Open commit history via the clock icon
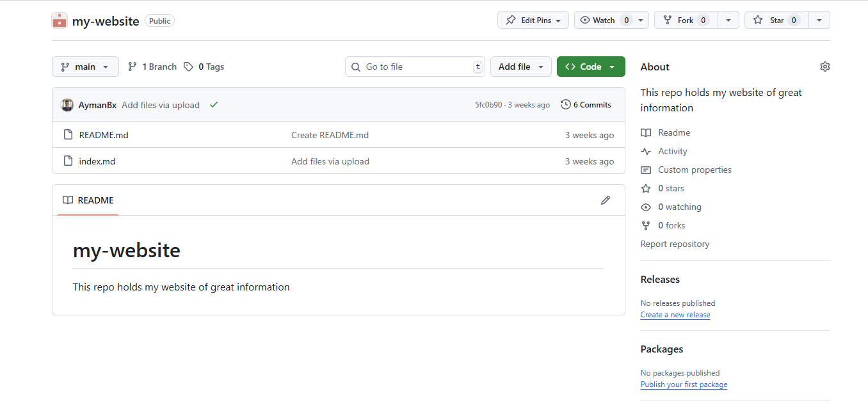Image resolution: width=868 pixels, height=405 pixels. [565, 104]
